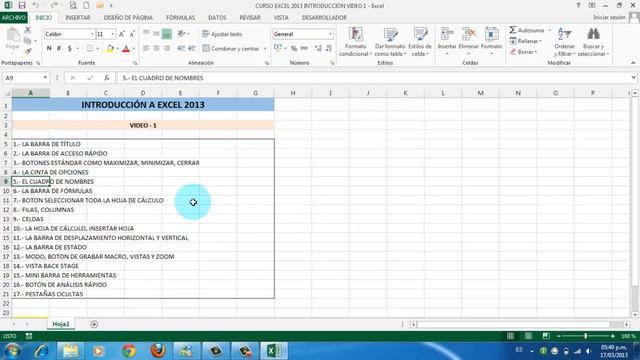This screenshot has height=360, width=640.
Task: Switch to Page Layout view icon
Action: pyautogui.click(x=528, y=336)
